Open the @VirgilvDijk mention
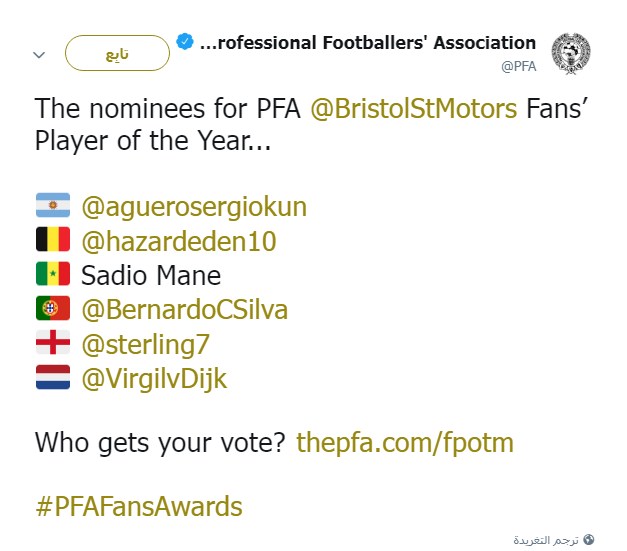Viewport: 627px width, 551px height. 154,378
